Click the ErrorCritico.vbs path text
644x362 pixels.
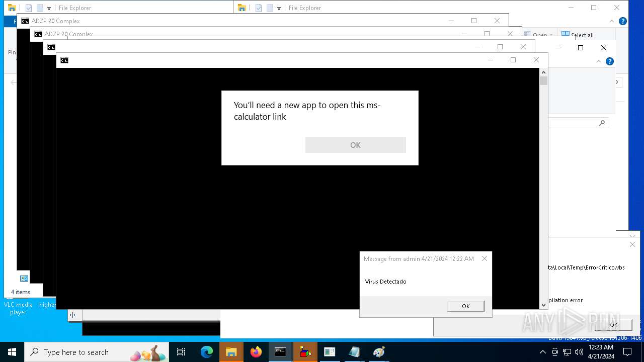pyautogui.click(x=586, y=267)
